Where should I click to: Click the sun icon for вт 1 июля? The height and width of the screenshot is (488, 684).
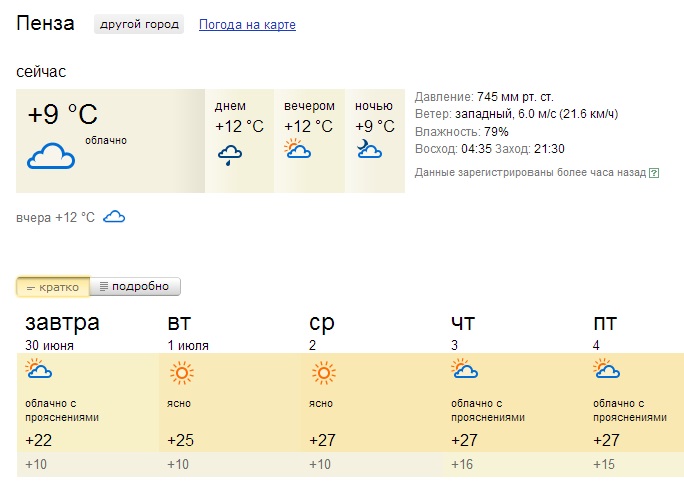[182, 373]
